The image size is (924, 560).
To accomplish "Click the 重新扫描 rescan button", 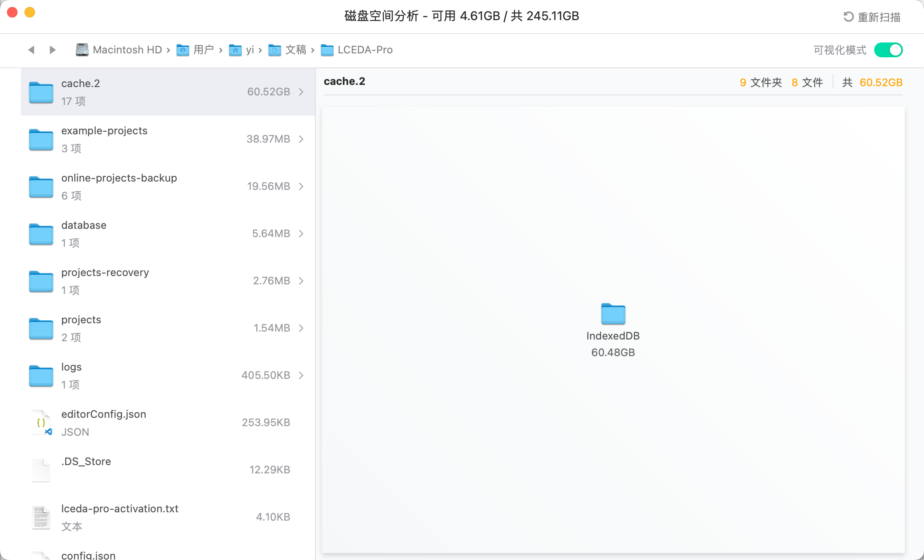I will (x=878, y=17).
